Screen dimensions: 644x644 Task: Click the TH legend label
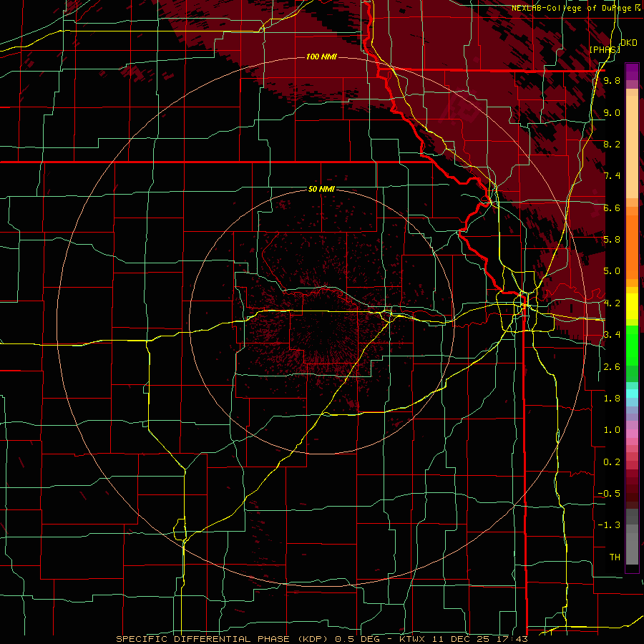615,557
